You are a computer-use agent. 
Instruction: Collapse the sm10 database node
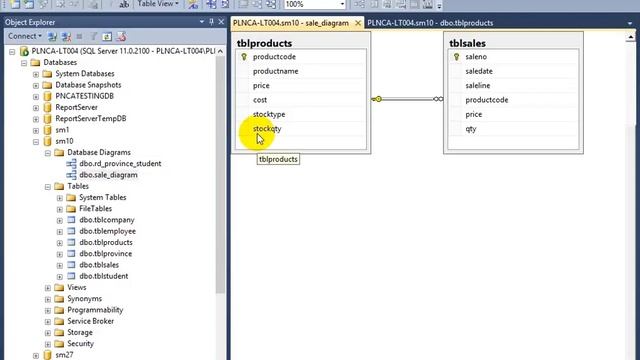(x=36, y=142)
